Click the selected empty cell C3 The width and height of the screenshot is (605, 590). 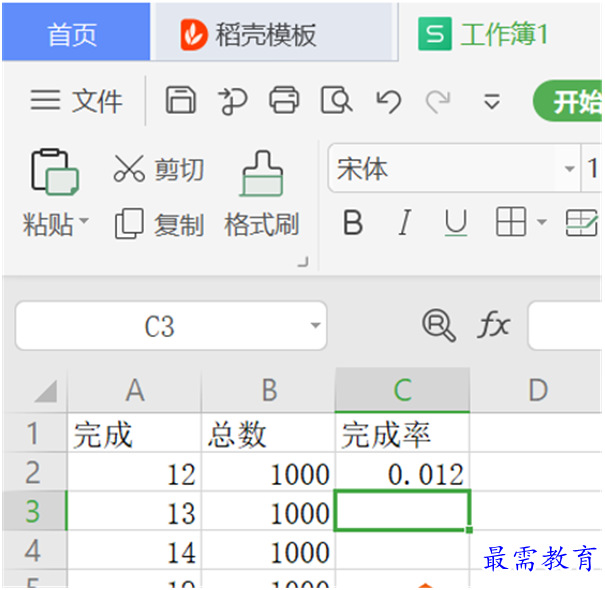[x=402, y=511]
